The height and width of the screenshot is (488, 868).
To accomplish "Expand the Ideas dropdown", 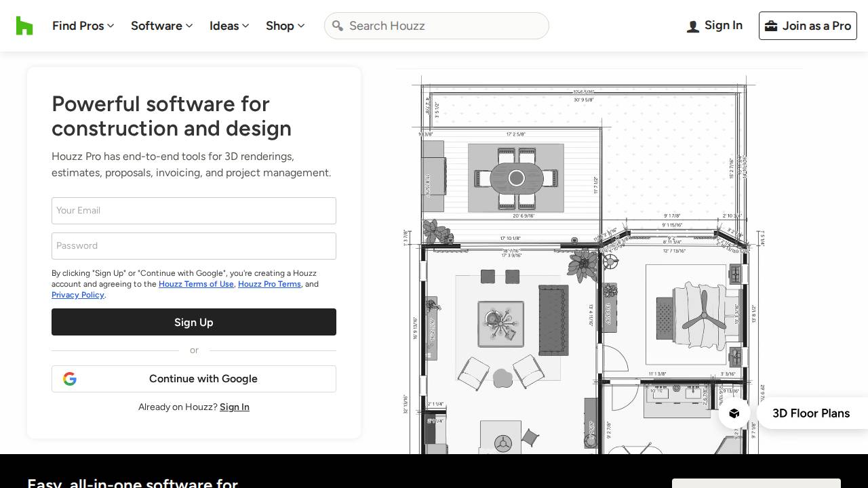I will coord(229,26).
